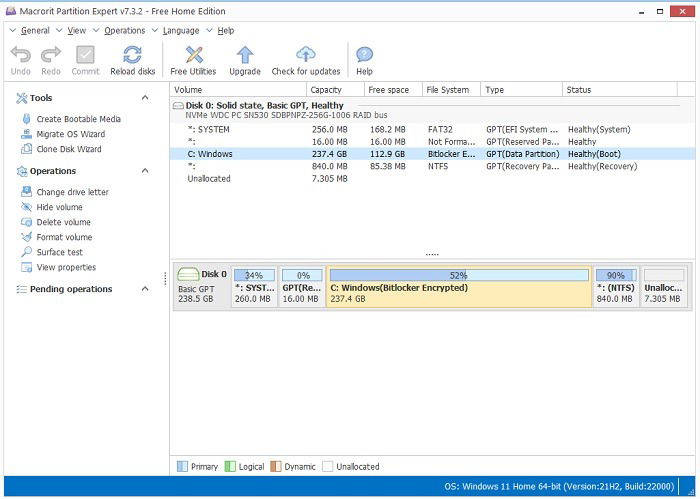
Task: Click the Operations section gear icon
Action: click(21, 171)
